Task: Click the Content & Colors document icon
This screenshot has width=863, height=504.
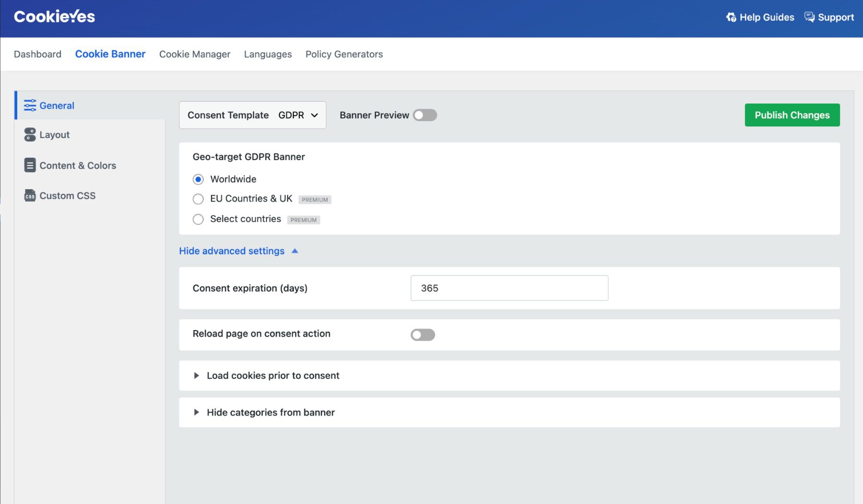Action: pos(30,165)
